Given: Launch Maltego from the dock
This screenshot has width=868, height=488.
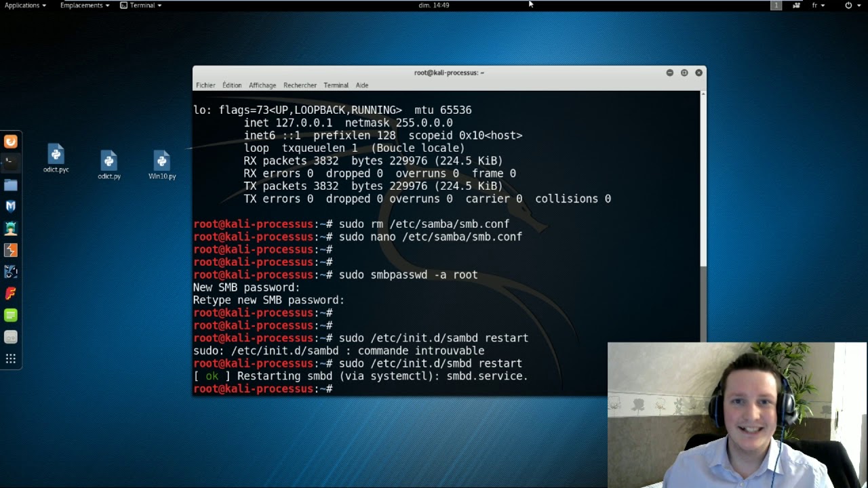Looking at the screenshot, I should pyautogui.click(x=11, y=272).
